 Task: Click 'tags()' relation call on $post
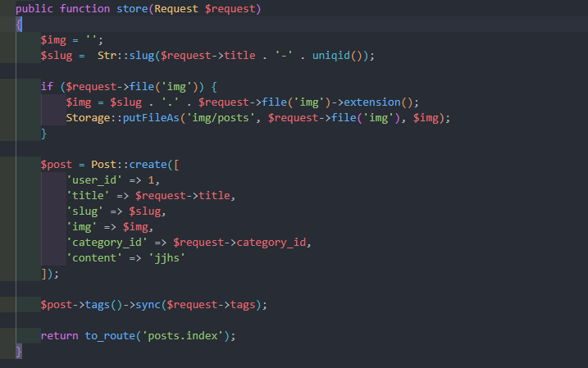103,305
